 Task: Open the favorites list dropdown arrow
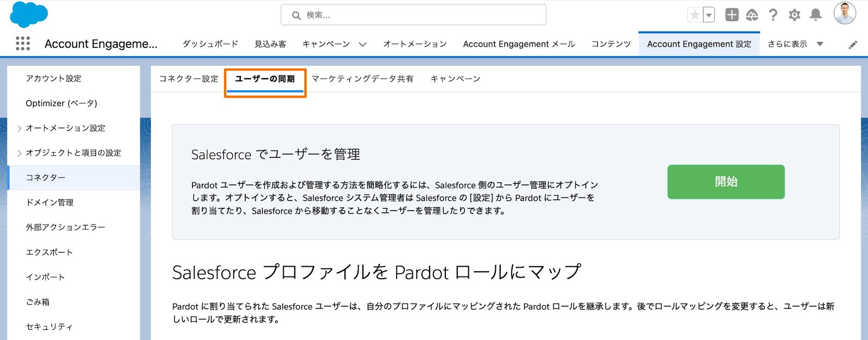click(x=709, y=15)
